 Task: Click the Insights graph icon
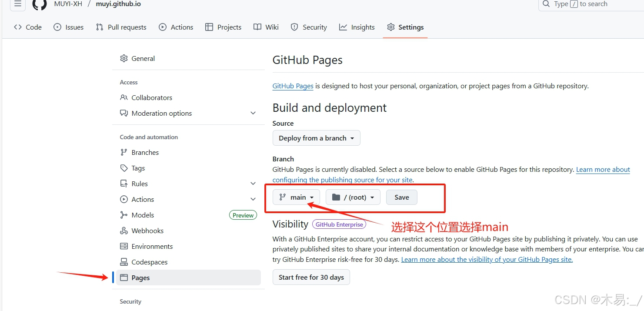tap(343, 27)
